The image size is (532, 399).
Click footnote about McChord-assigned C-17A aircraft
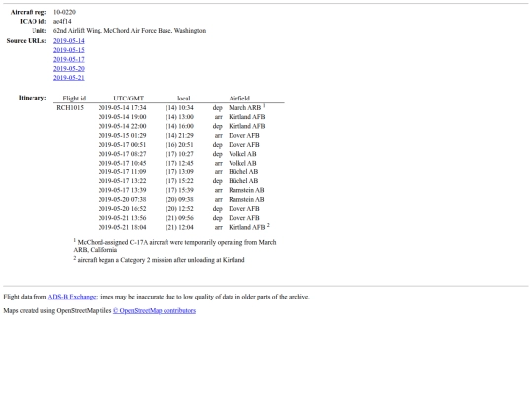174,246
